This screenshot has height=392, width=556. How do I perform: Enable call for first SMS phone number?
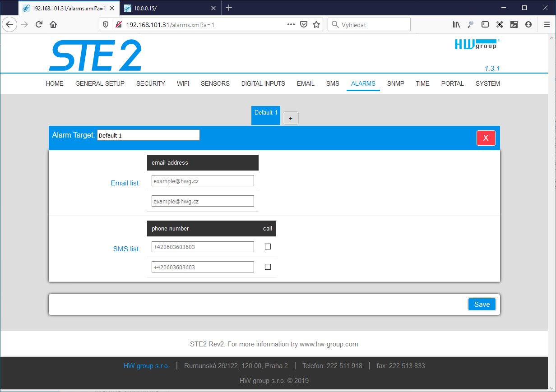click(268, 246)
